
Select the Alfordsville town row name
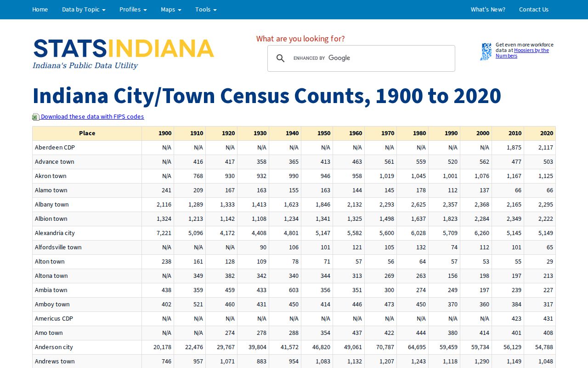point(58,247)
